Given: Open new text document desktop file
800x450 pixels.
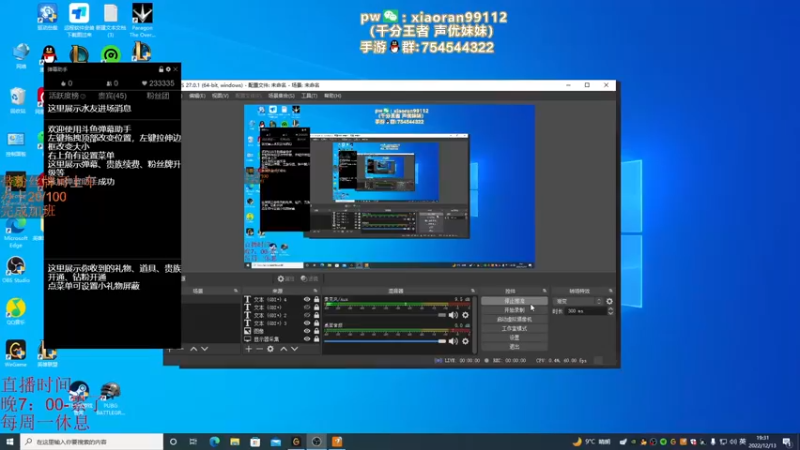Looking at the screenshot, I should 110,19.
